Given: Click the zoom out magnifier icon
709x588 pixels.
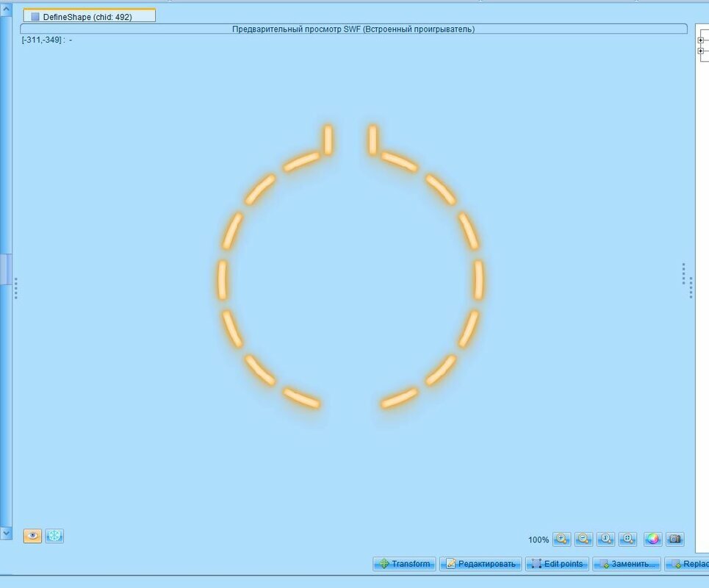Looking at the screenshot, I should (583, 539).
